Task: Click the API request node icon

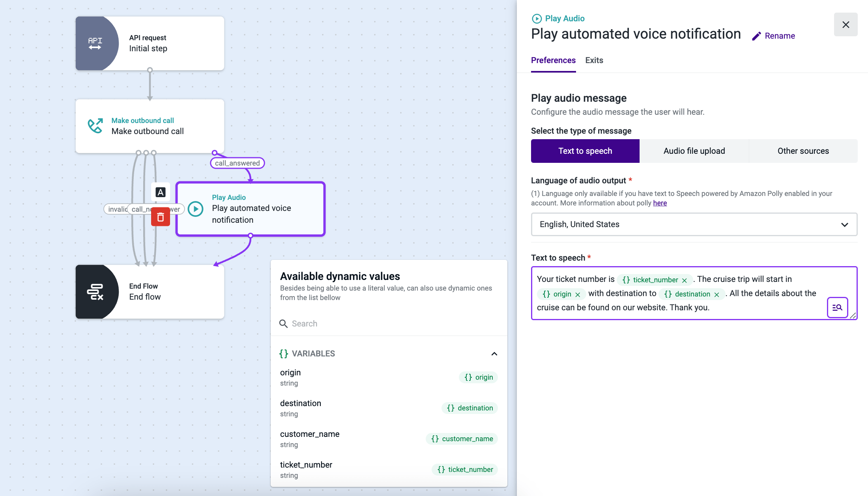Action: (x=95, y=43)
